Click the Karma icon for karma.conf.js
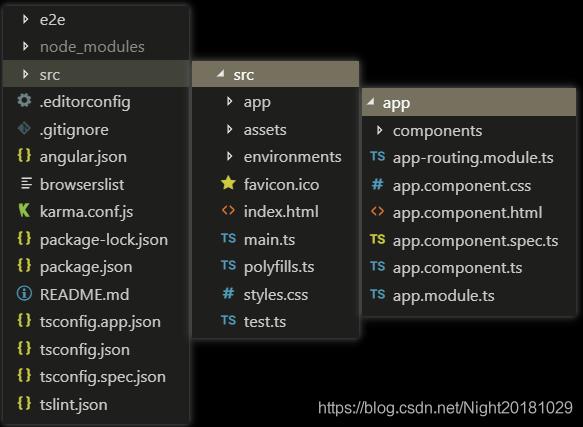The height and width of the screenshot is (427, 583). [24, 211]
